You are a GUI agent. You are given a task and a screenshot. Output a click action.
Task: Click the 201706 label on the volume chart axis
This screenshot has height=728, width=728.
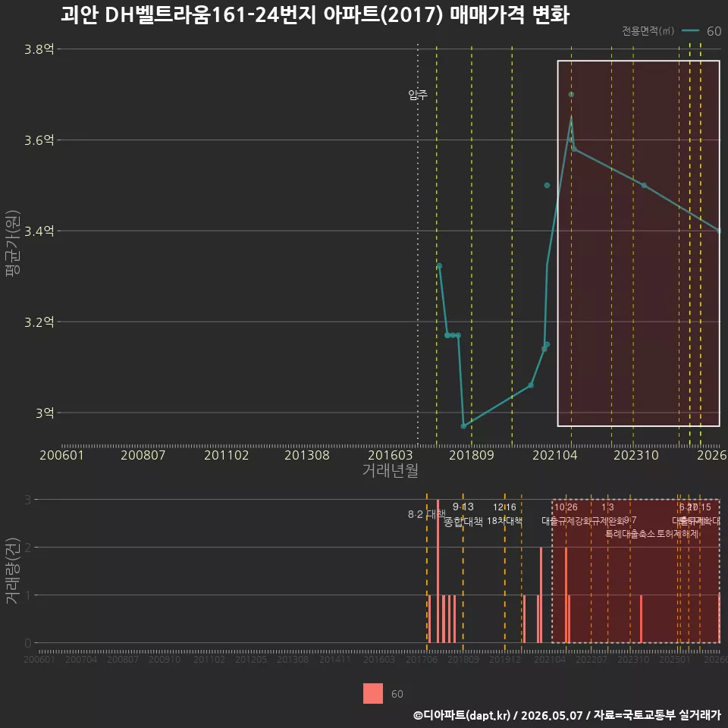coord(422,659)
